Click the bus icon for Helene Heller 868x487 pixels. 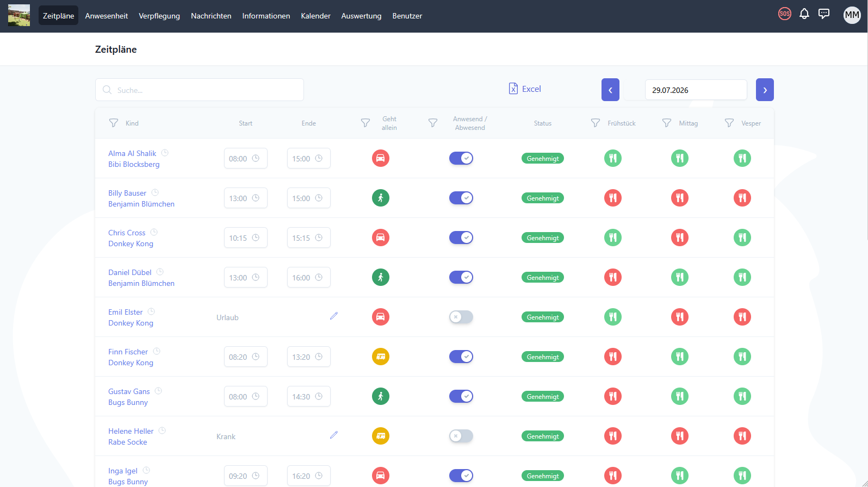click(x=381, y=436)
